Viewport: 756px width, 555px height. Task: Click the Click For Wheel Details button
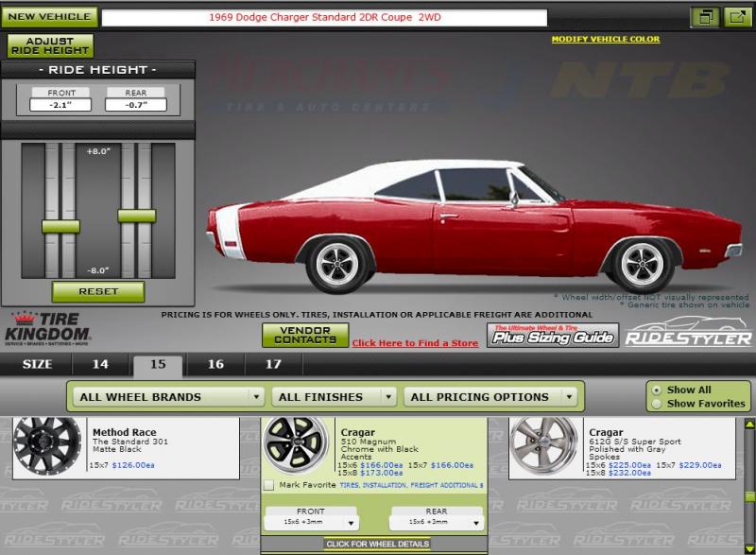pyautogui.click(x=377, y=544)
